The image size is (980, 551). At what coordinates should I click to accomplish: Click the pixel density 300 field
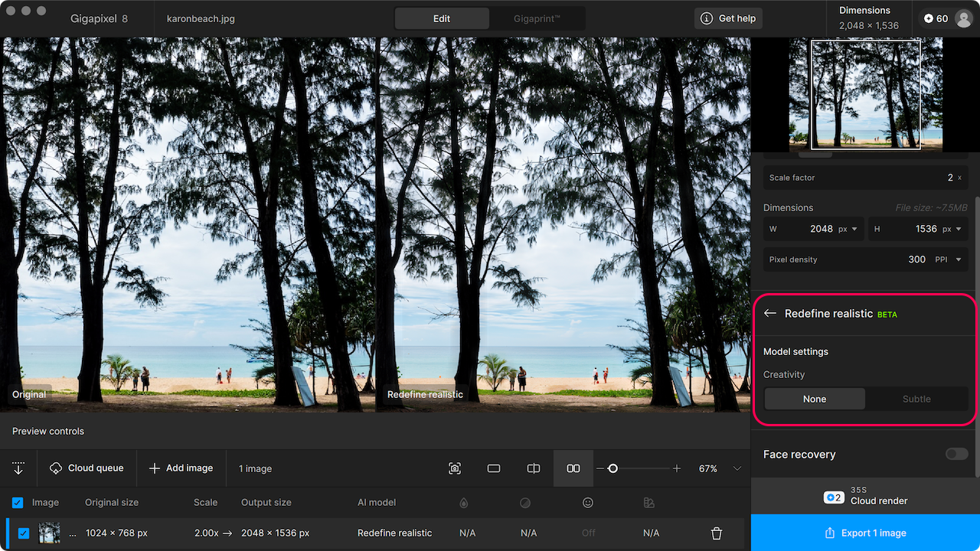click(x=916, y=259)
